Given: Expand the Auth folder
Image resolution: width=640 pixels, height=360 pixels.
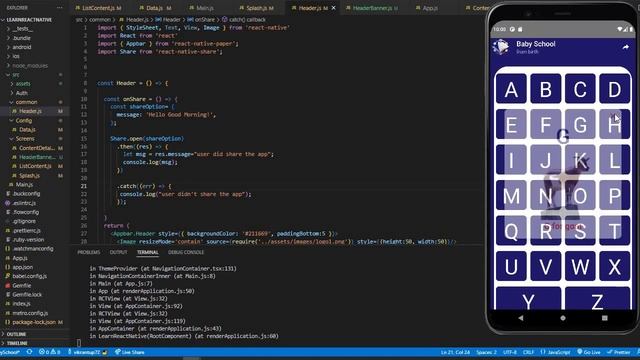Looking at the screenshot, I should [22, 93].
